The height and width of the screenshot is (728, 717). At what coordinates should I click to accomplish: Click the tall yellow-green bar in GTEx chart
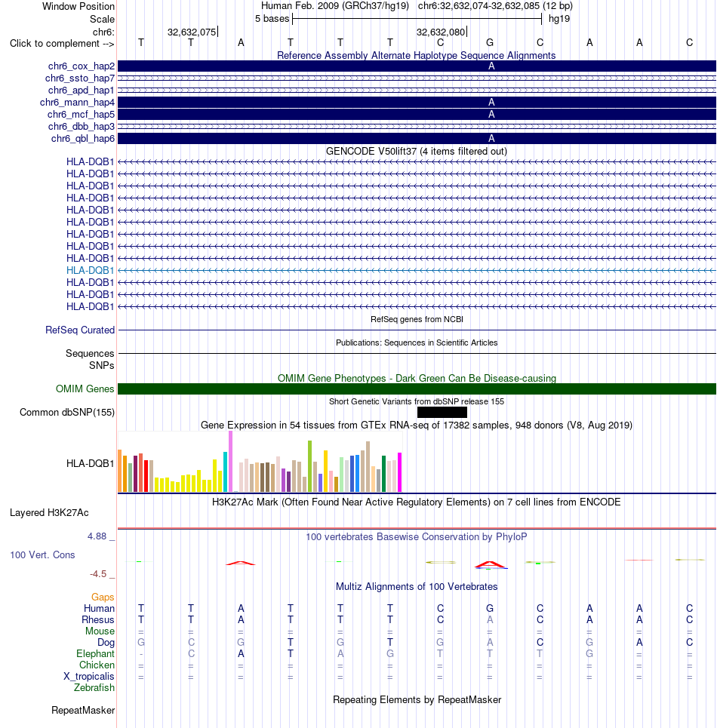[x=309, y=466]
